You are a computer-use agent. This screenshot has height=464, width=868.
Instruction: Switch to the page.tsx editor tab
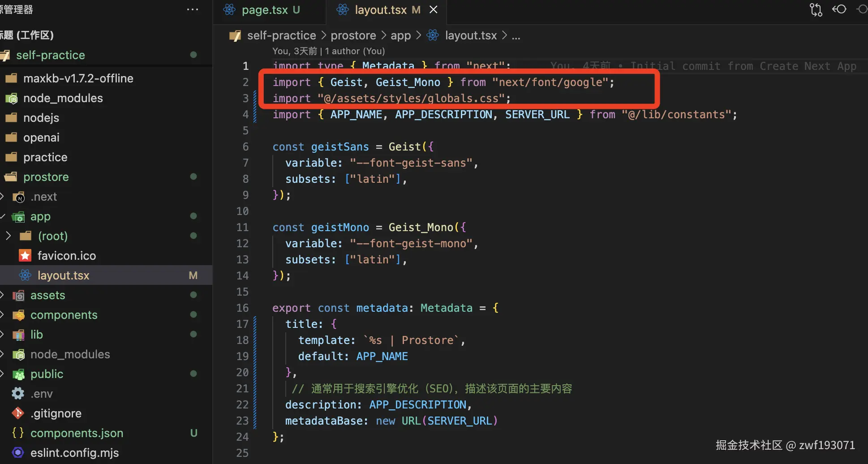tap(271, 11)
